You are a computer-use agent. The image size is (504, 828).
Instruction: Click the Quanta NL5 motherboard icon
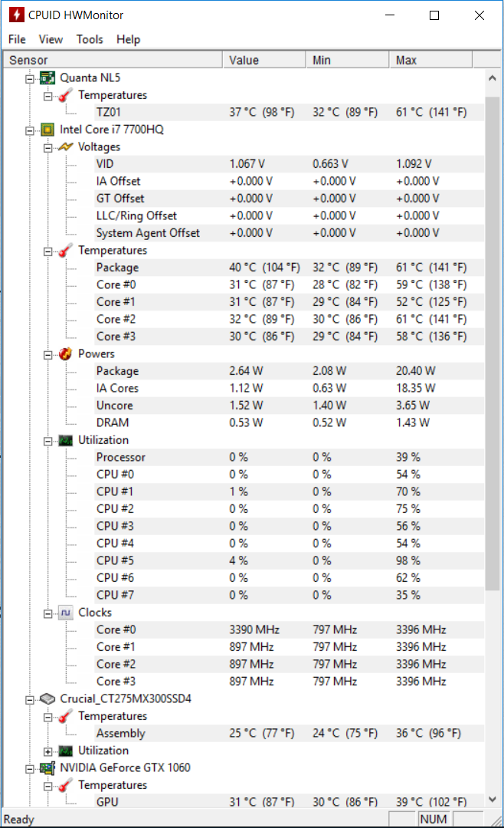pyautogui.click(x=47, y=78)
